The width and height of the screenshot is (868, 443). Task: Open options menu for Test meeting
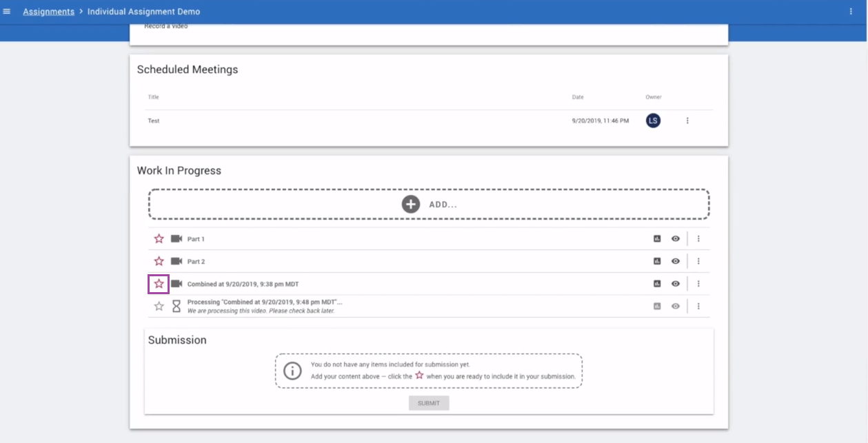click(x=687, y=121)
